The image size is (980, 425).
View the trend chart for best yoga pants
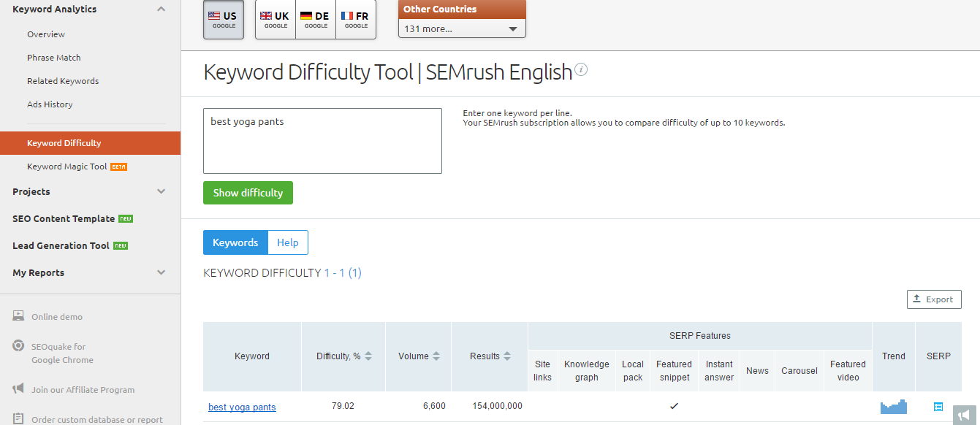[893, 407]
